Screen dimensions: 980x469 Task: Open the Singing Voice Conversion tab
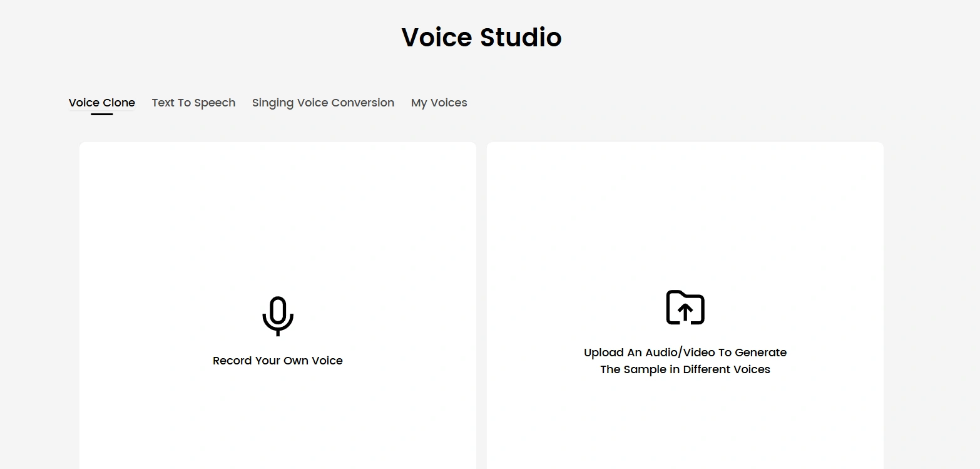tap(323, 103)
